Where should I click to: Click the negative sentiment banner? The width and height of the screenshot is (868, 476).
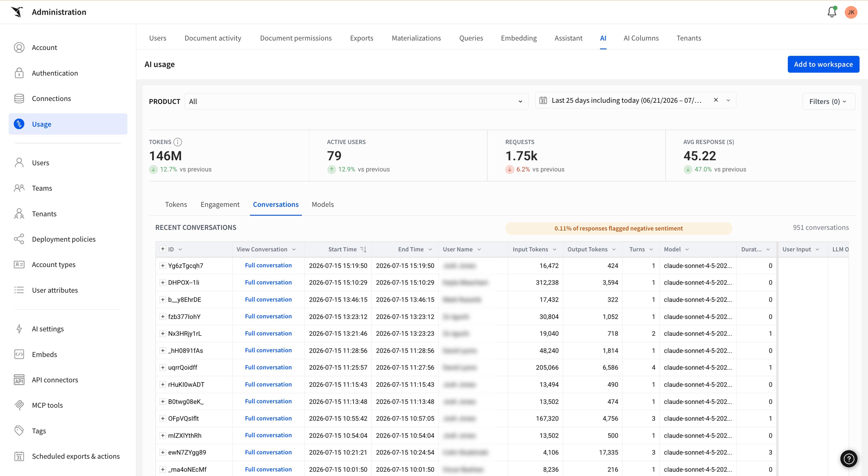[618, 228]
